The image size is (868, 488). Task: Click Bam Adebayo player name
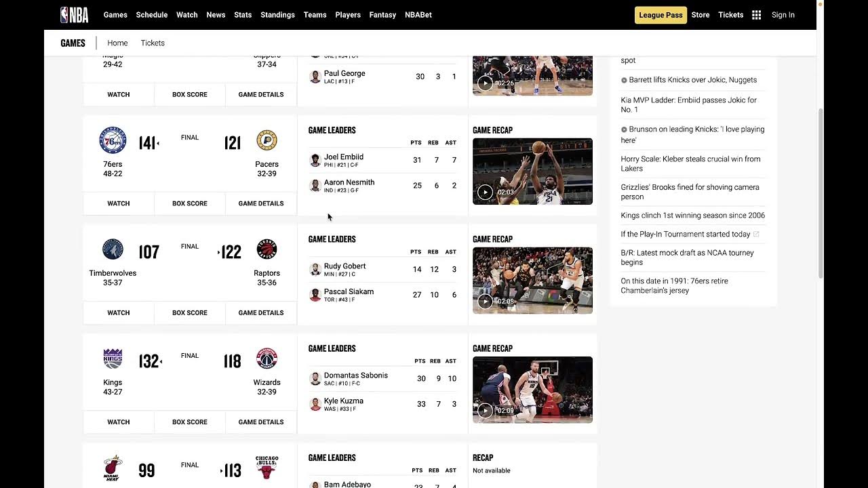(347, 485)
